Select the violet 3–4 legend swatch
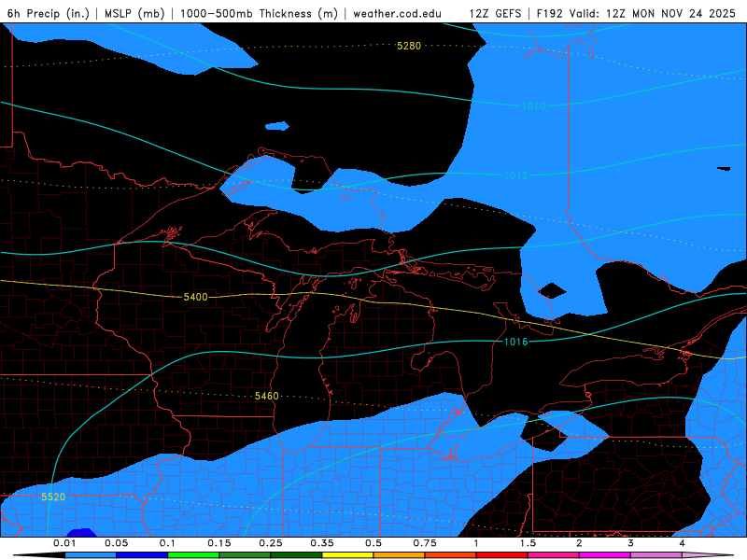 656,555
